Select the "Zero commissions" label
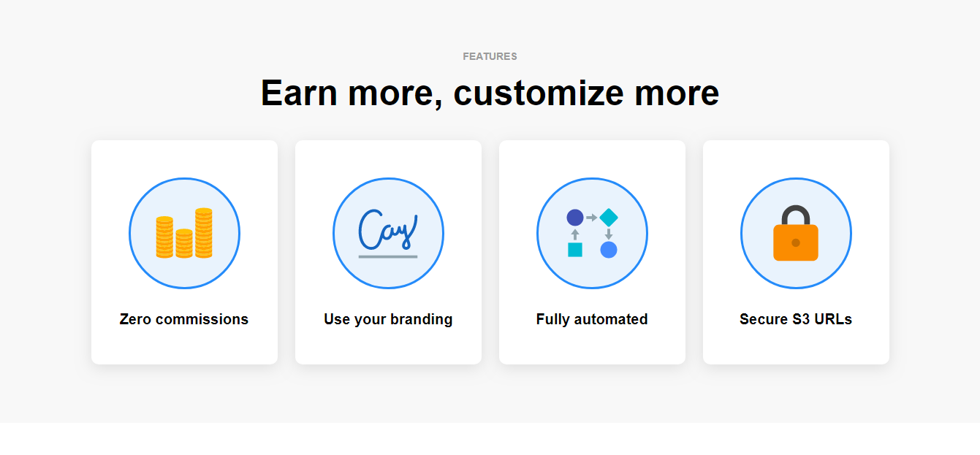 [184, 319]
